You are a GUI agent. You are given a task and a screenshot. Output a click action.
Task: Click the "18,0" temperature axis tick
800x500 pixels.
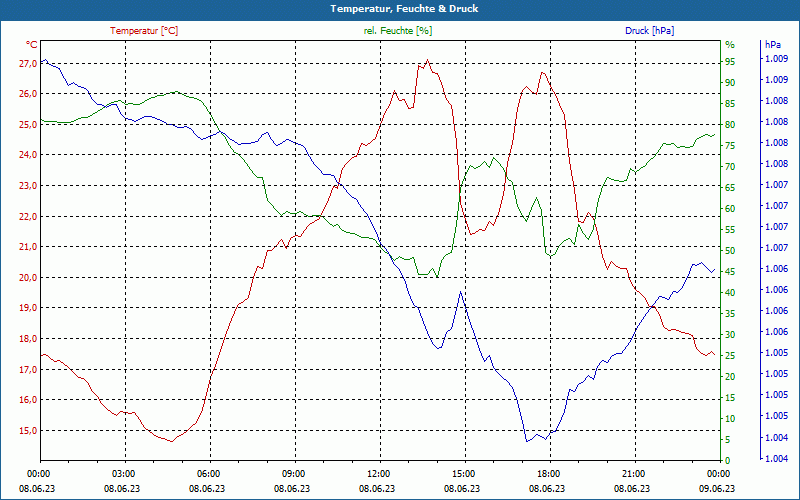pos(29,339)
